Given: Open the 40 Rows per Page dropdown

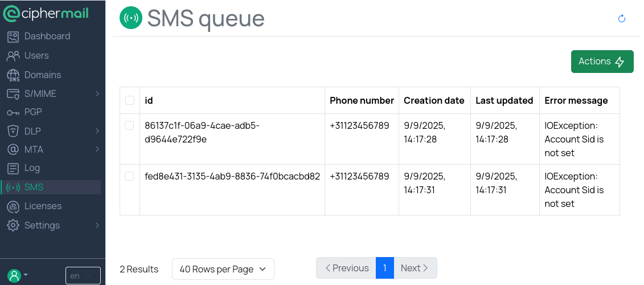Looking at the screenshot, I should click(x=223, y=269).
